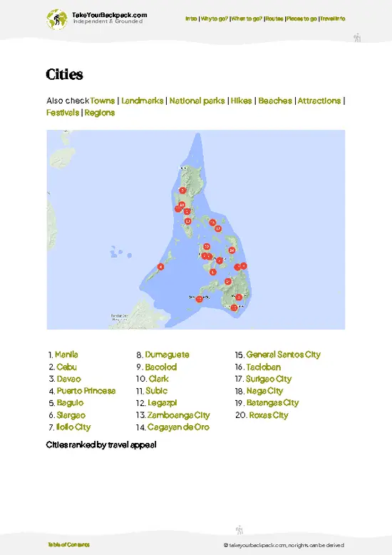Click the TakeYourBackpack globe logo

pyautogui.click(x=56, y=19)
